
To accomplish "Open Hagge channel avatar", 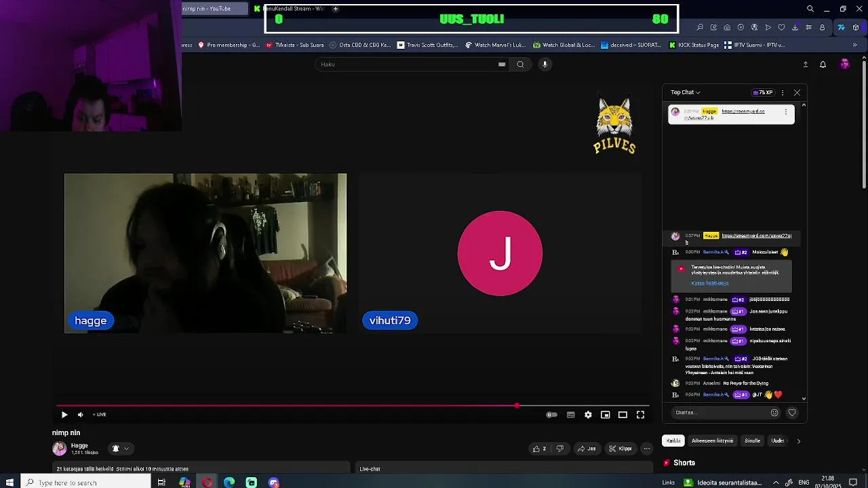I will (x=60, y=449).
